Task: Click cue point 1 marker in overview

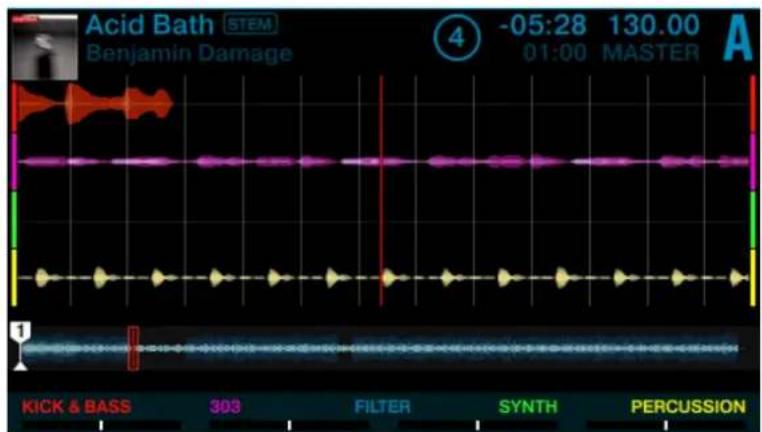Action: click(x=20, y=345)
